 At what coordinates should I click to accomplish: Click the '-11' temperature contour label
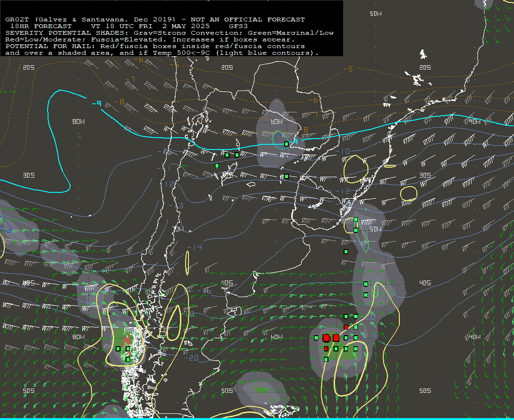[163, 168]
